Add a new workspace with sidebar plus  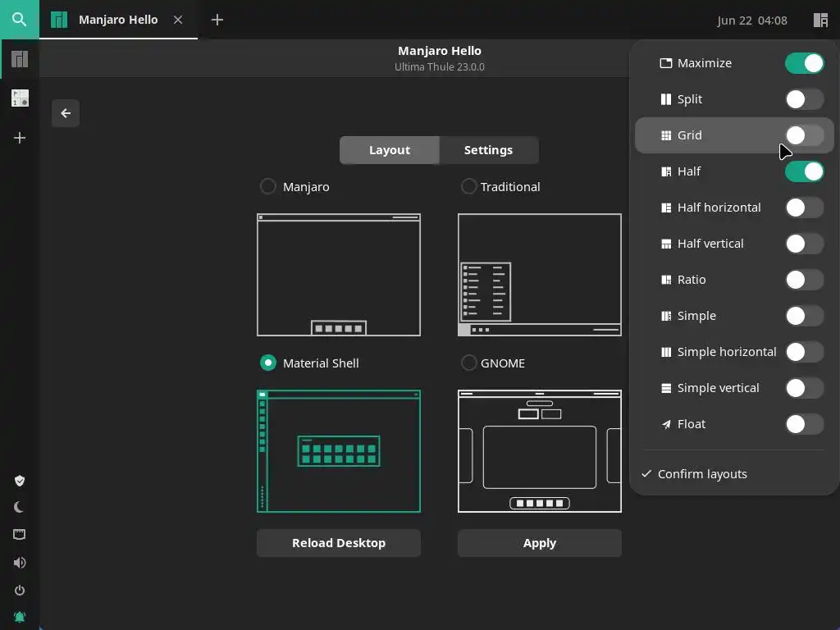click(x=20, y=138)
